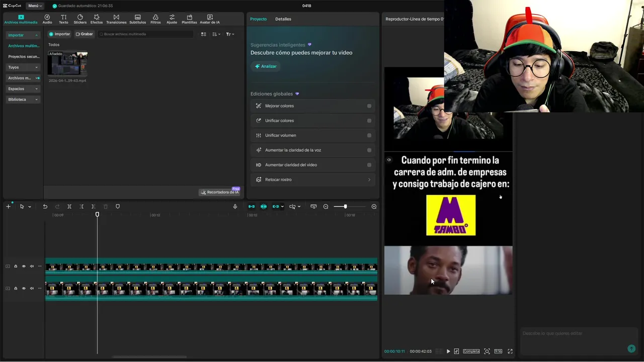Switch to the Proyecto tab
The height and width of the screenshot is (362, 644).
(x=259, y=19)
